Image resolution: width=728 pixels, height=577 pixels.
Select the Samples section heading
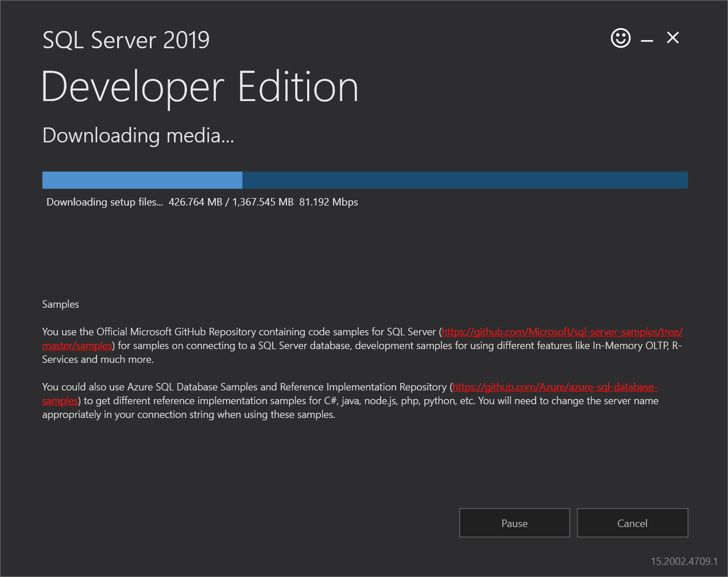tap(60, 304)
